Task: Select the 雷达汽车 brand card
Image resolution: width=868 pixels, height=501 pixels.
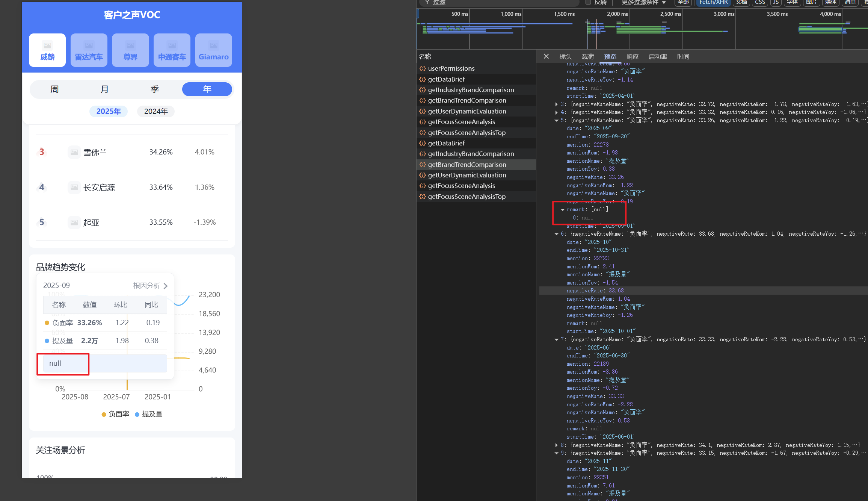Action: tap(89, 50)
